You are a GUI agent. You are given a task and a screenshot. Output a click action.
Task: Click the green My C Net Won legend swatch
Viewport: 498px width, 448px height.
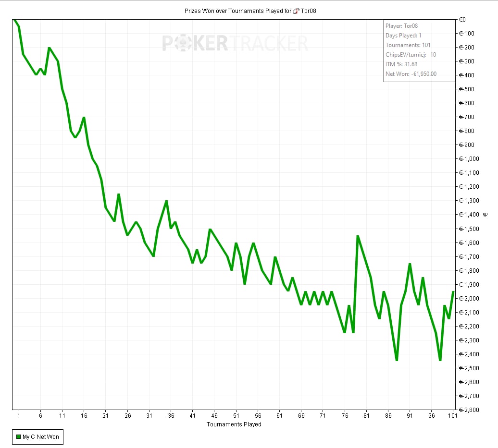pos(18,436)
